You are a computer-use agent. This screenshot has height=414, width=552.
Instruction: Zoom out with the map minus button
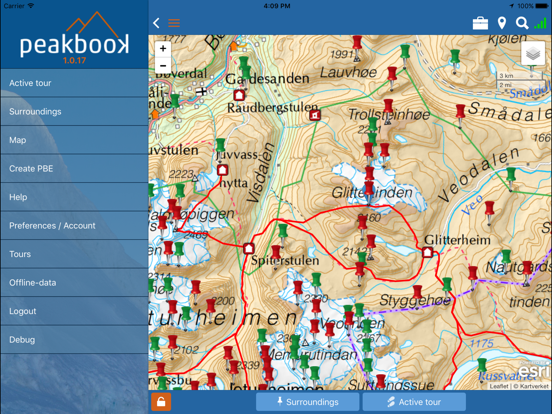(163, 65)
